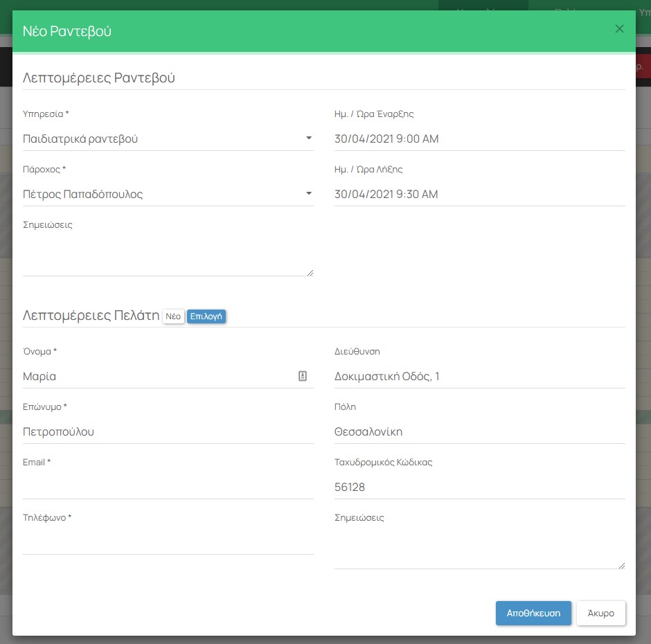651x644 pixels.
Task: Click the Όνομα field containing Μαρία
Action: pos(168,376)
